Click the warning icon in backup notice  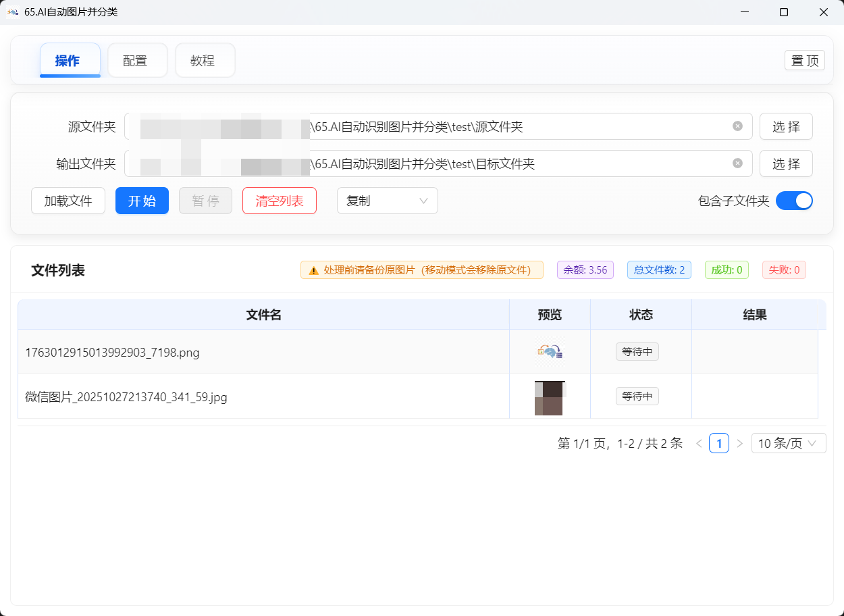(313, 270)
